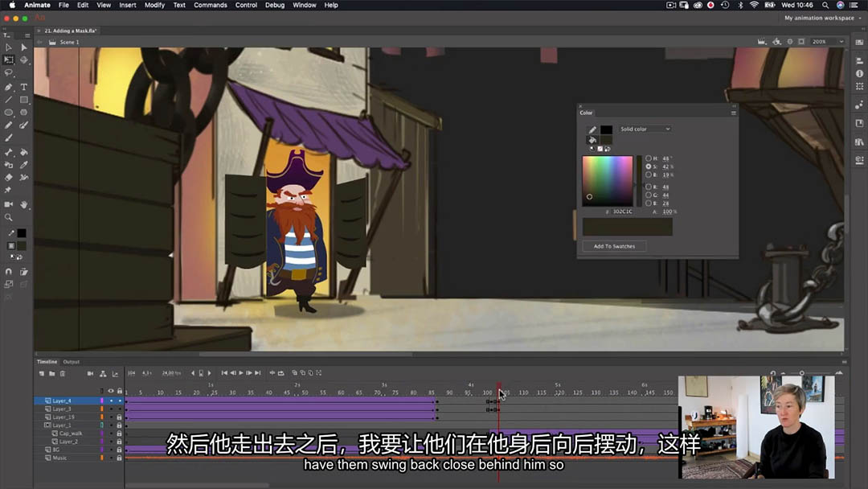Image resolution: width=868 pixels, height=489 pixels.
Task: Click the New Folder icon in timeline
Action: 52,374
